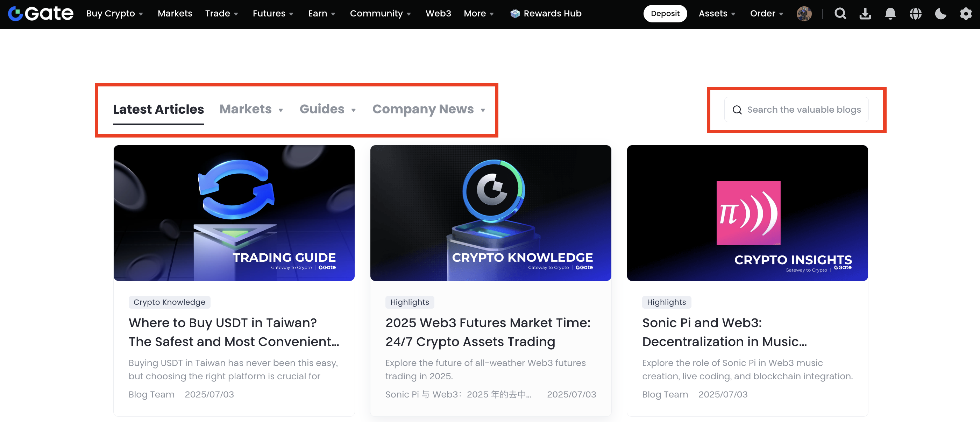Click the Search the valuable blogs field
The image size is (980, 422).
(803, 110)
